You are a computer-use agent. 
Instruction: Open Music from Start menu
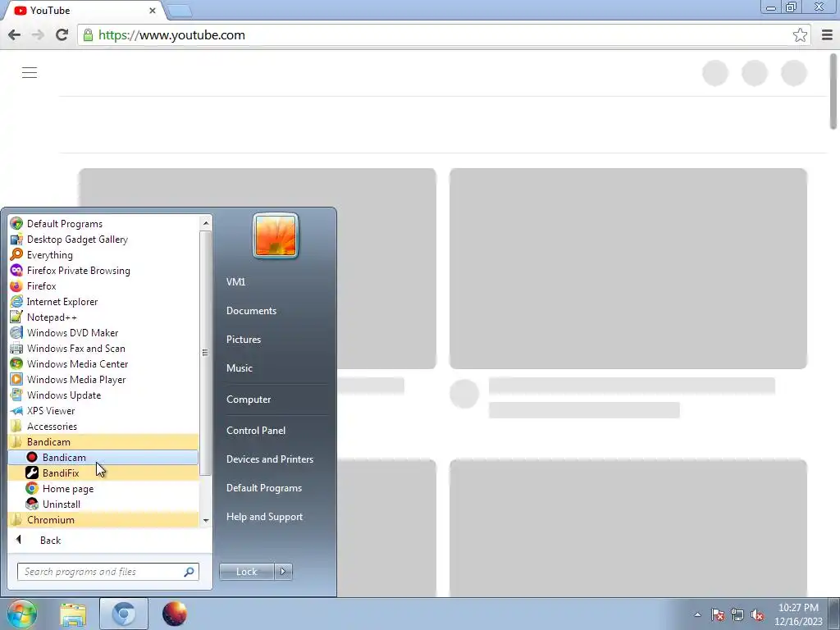coord(239,368)
